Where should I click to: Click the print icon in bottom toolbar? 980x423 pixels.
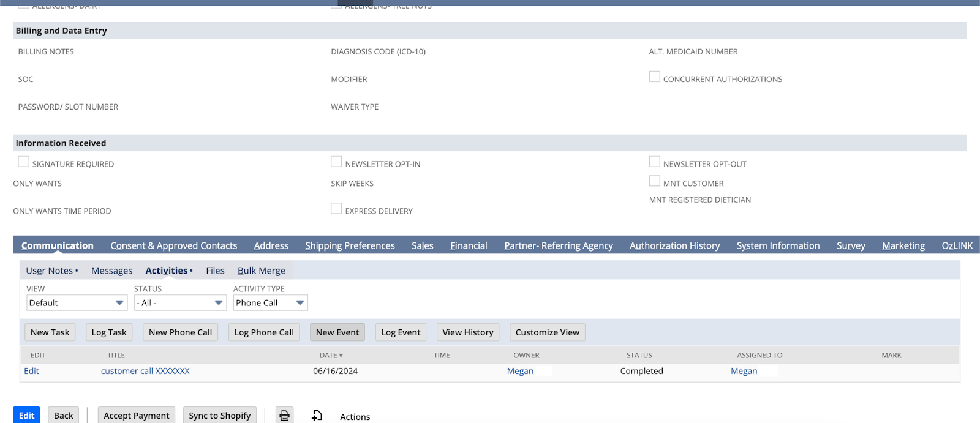(284, 415)
